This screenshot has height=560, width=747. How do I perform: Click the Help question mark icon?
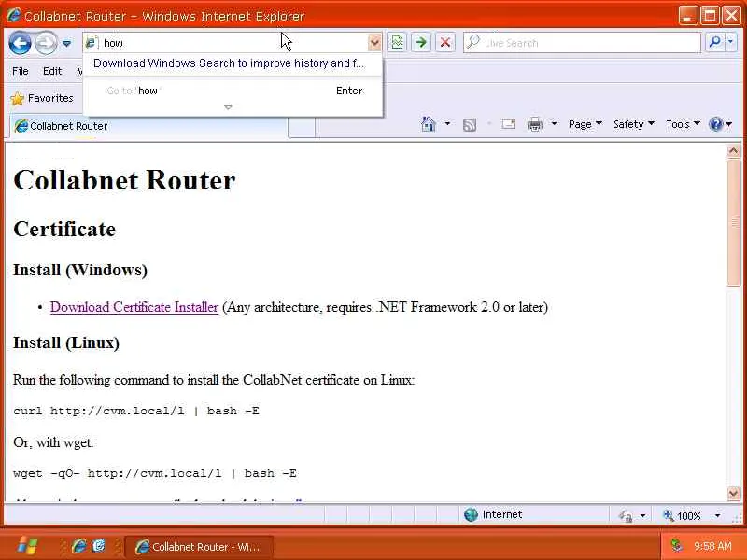coord(715,124)
